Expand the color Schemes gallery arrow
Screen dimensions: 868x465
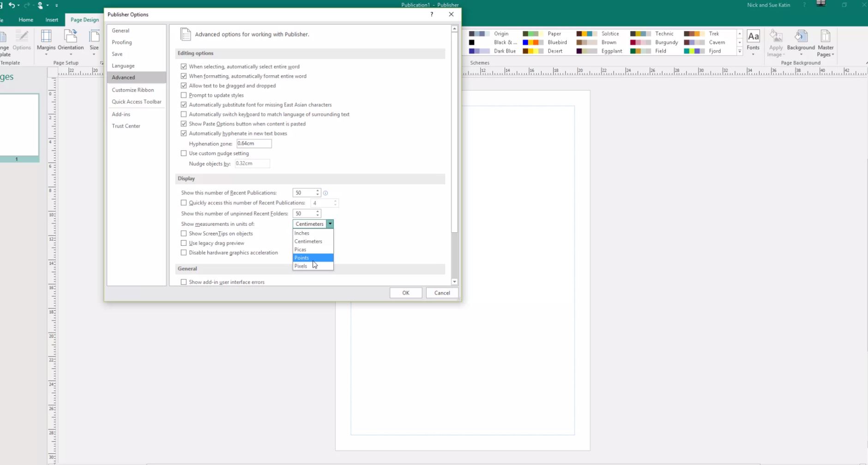point(740,51)
